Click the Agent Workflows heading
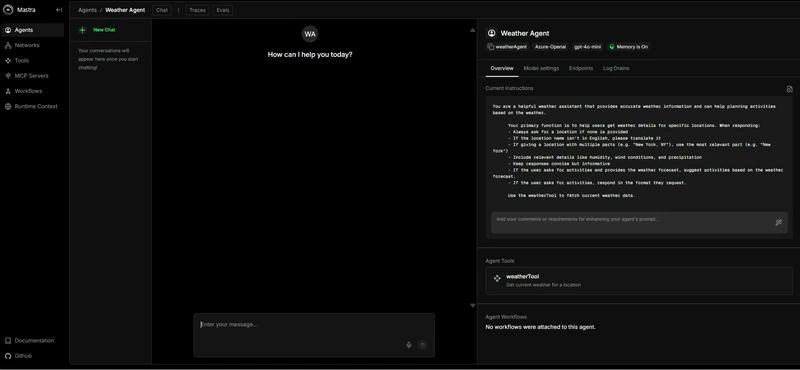The width and height of the screenshot is (800, 370). [x=506, y=317]
